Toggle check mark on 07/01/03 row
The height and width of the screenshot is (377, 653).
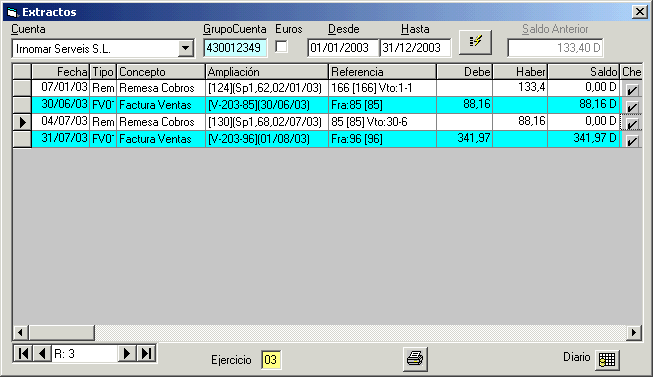click(x=632, y=89)
